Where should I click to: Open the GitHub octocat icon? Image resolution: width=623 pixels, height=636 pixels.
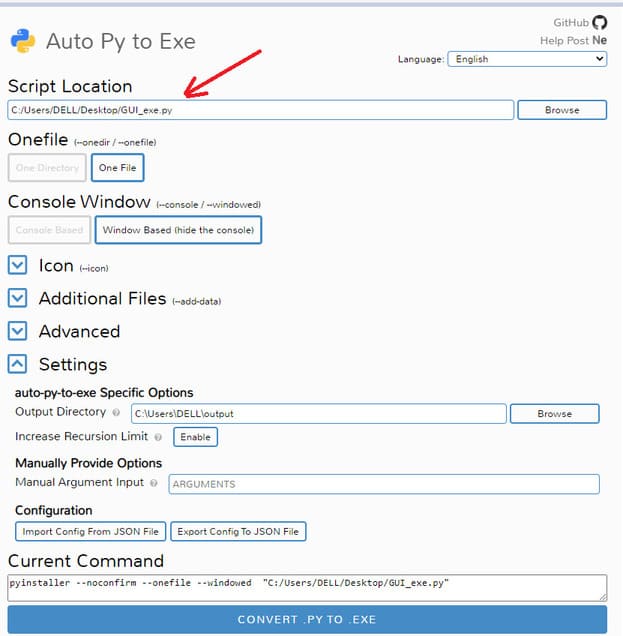(x=599, y=22)
